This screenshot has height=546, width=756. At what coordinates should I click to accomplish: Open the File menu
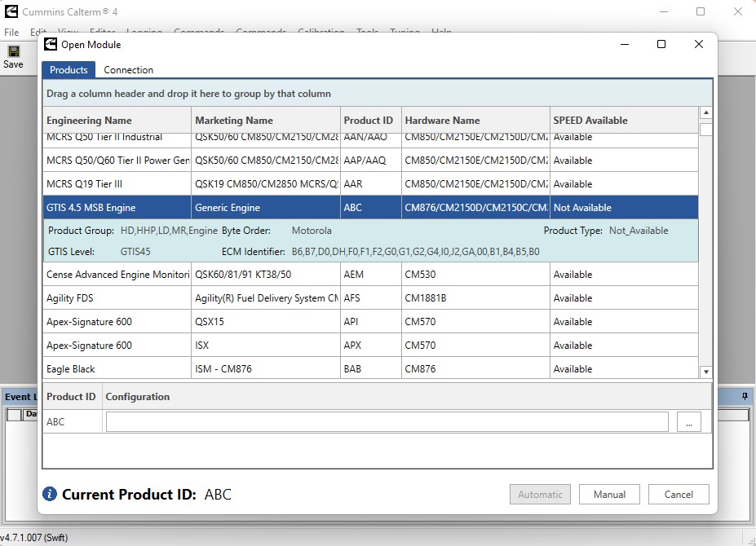[x=11, y=33]
